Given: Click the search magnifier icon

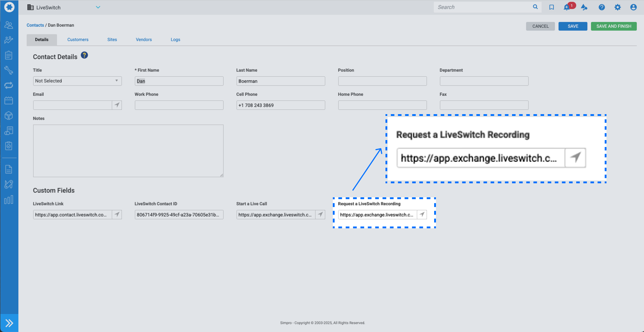Looking at the screenshot, I should 535,7.
